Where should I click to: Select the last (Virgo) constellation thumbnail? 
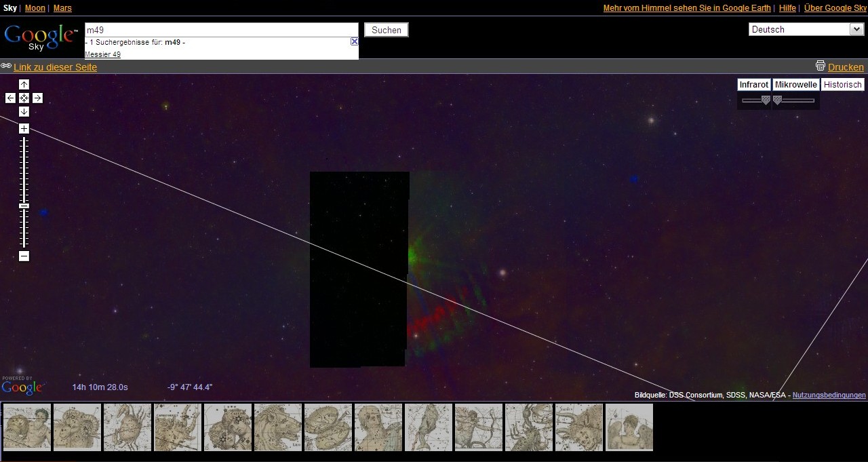click(629, 427)
